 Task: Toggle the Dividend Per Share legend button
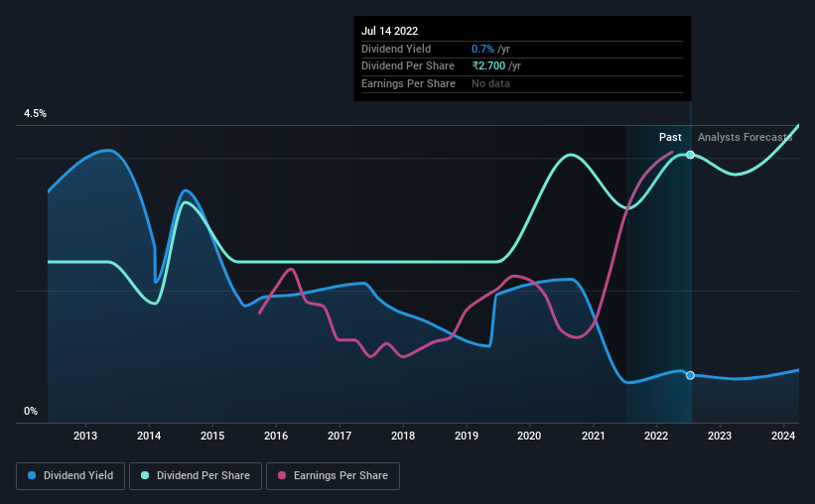(x=196, y=476)
